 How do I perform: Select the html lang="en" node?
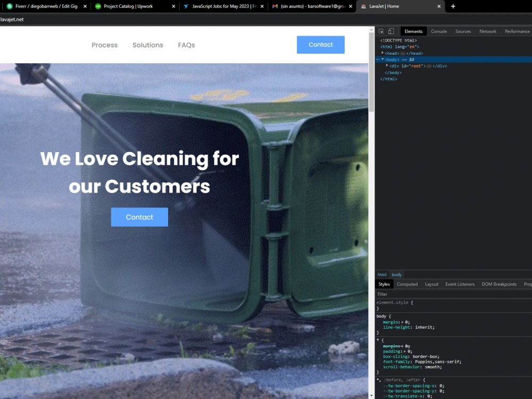tap(400, 47)
